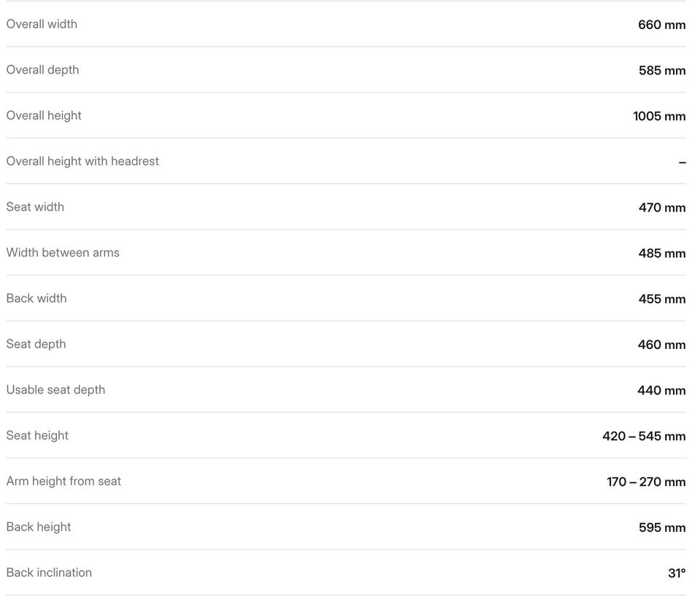Click the Back height label
This screenshot has height=596, width=700.
click(x=39, y=527)
